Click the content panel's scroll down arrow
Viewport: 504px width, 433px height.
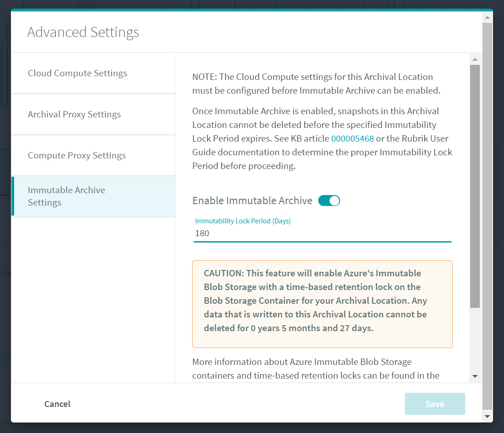tap(475, 376)
